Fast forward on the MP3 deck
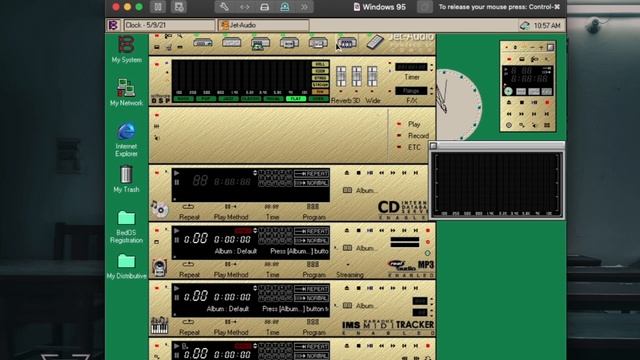Viewport: 640px width, 360px height. 393,231
